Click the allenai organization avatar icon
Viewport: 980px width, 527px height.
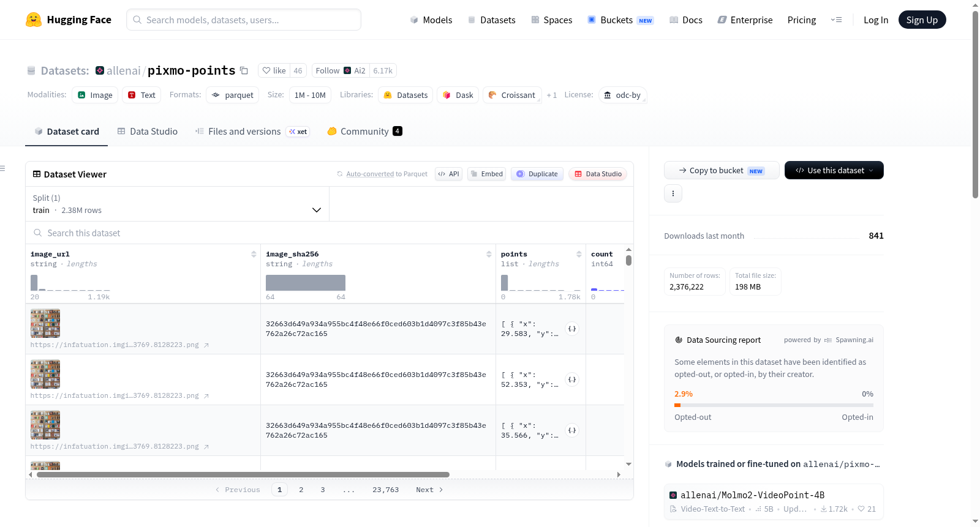[100, 70]
